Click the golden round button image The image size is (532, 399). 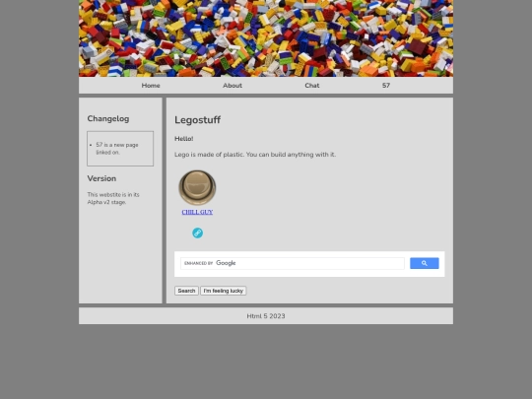(197, 187)
